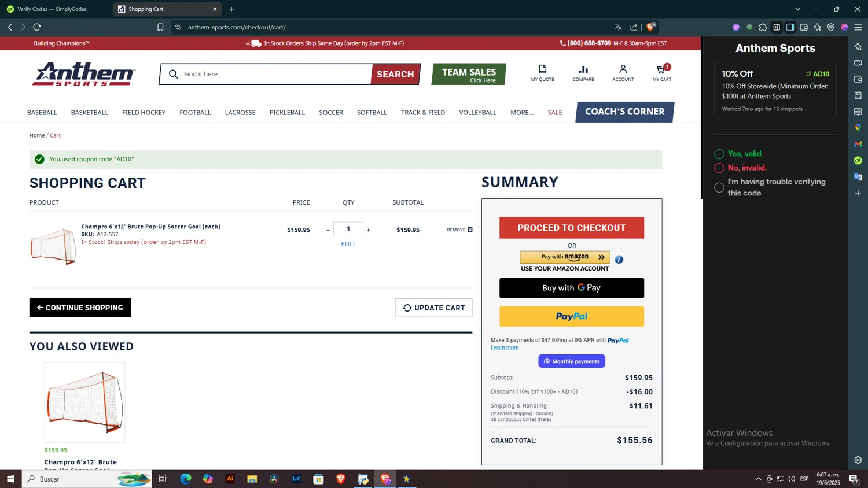This screenshot has width=868, height=488.
Task: Click the Home breadcrumb link
Action: tap(37, 135)
